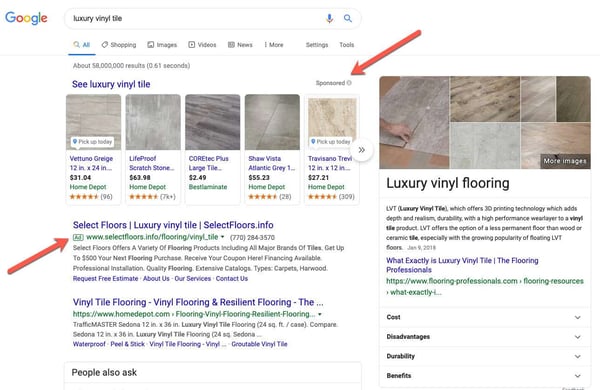Open Select Floors ad title link
The image size is (600, 390).
(x=173, y=225)
